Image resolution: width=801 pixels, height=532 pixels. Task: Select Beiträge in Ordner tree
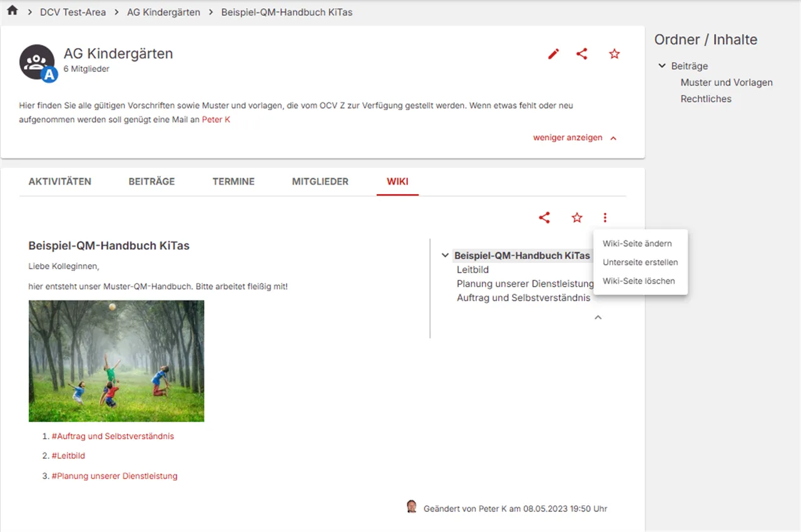pos(690,66)
